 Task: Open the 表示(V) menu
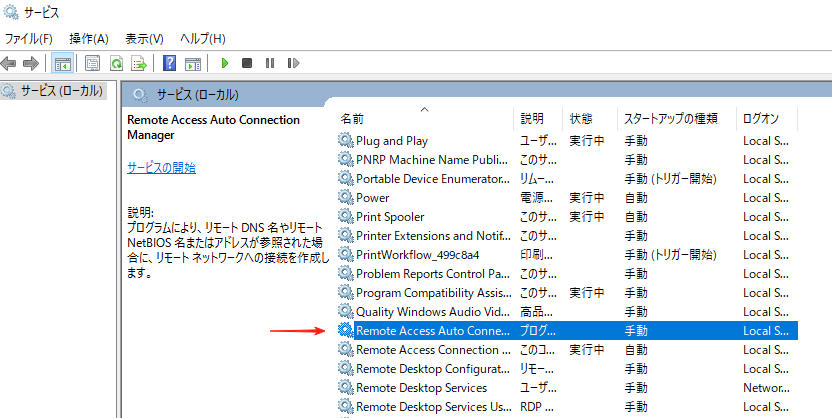(144, 39)
